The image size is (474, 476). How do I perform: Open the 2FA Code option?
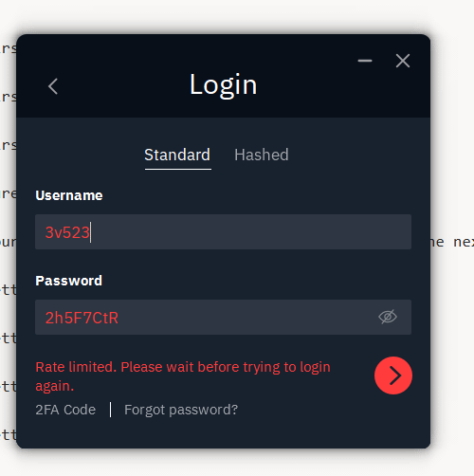coord(65,410)
